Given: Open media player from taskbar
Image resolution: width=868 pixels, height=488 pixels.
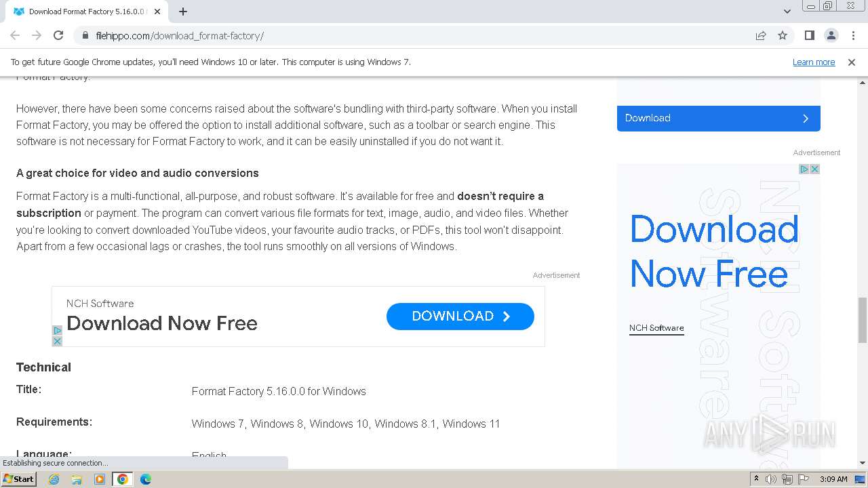Looking at the screenshot, I should [x=100, y=479].
